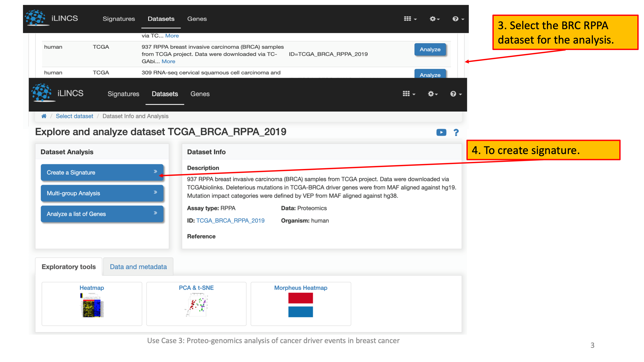The height and width of the screenshot is (362, 644).
Task: Click Create a Signature button
Action: pyautogui.click(x=102, y=172)
